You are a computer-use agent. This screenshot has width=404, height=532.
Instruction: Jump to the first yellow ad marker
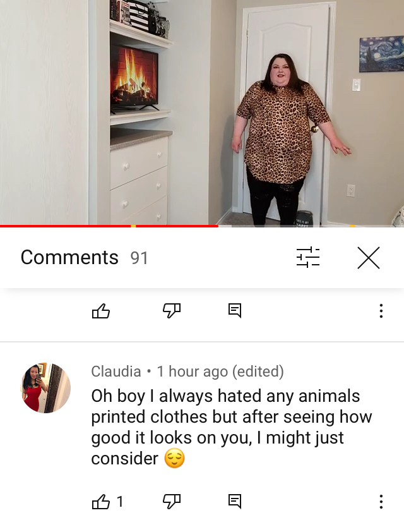pos(133,226)
